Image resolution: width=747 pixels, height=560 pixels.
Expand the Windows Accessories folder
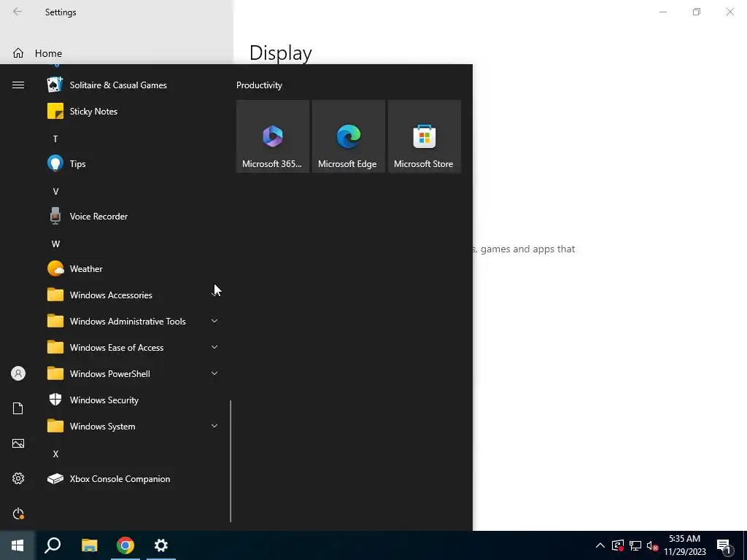(x=133, y=295)
